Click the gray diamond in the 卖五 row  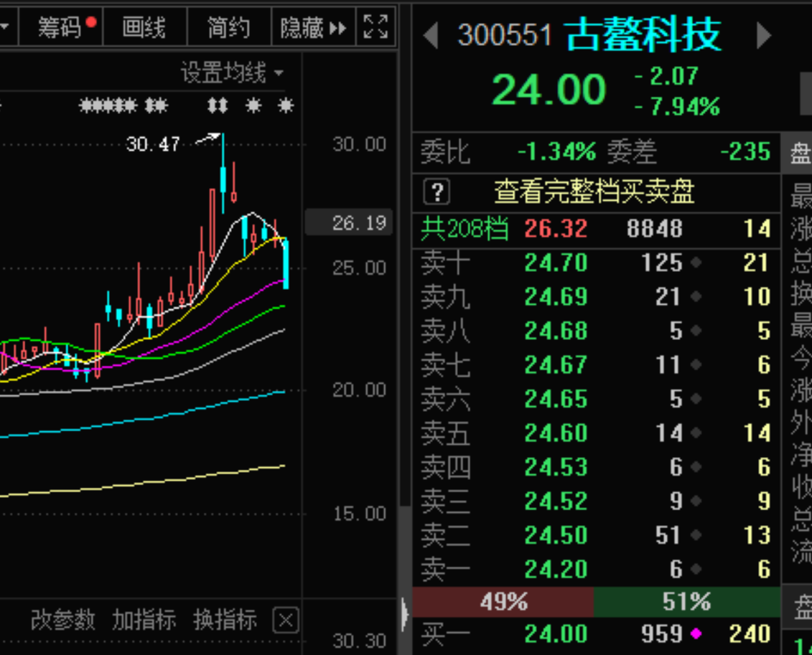[696, 433]
